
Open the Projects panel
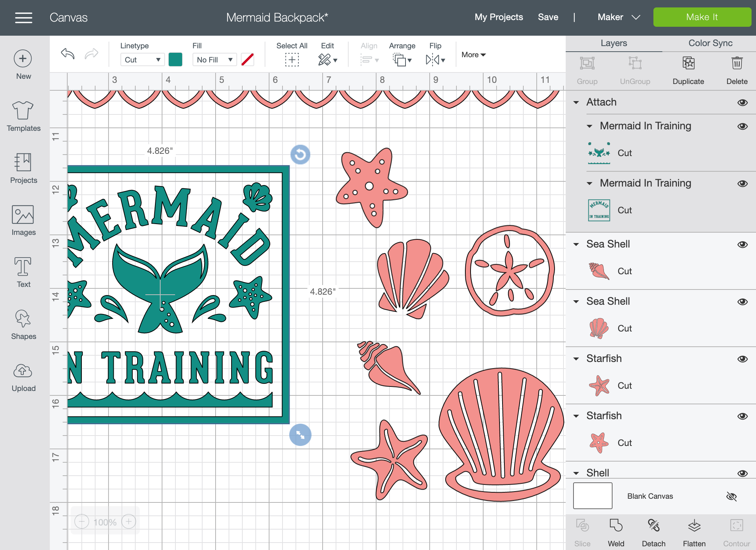click(x=23, y=168)
